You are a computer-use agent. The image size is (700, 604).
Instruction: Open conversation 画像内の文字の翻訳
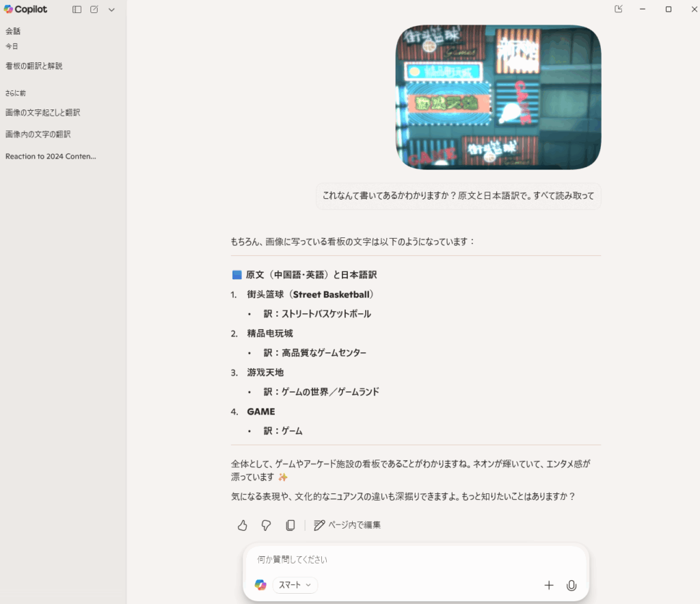(38, 135)
